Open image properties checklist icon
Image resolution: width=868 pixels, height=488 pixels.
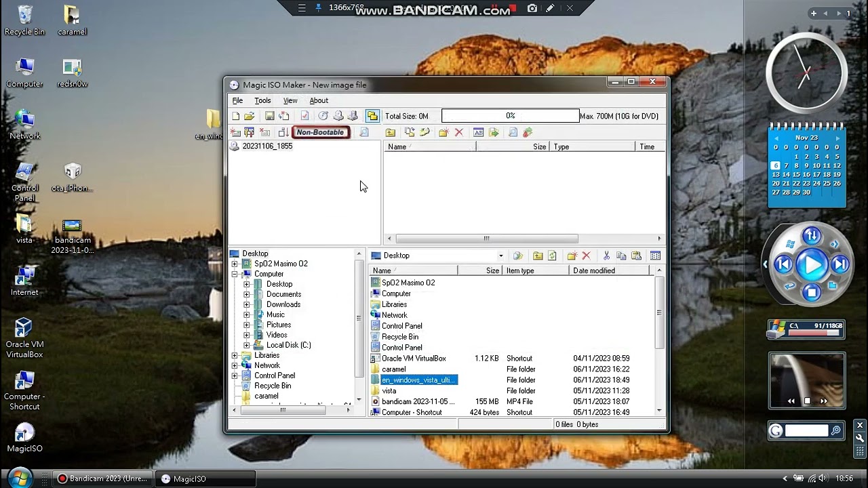[304, 116]
